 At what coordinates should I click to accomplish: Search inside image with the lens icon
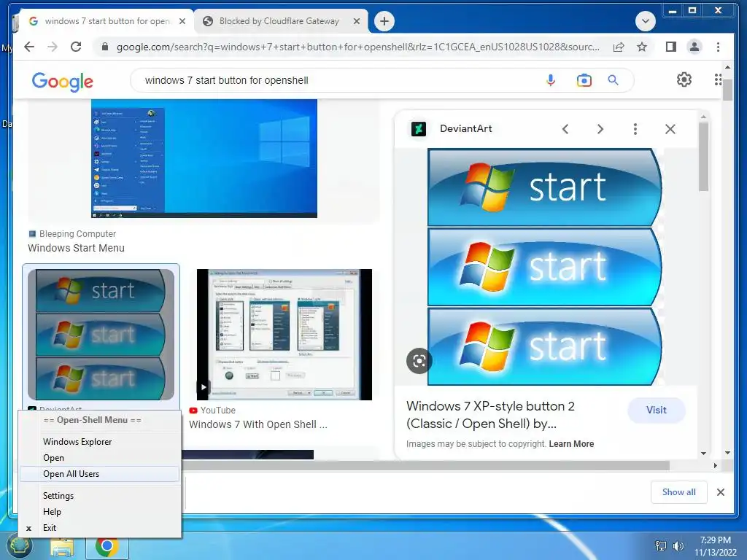tap(419, 361)
